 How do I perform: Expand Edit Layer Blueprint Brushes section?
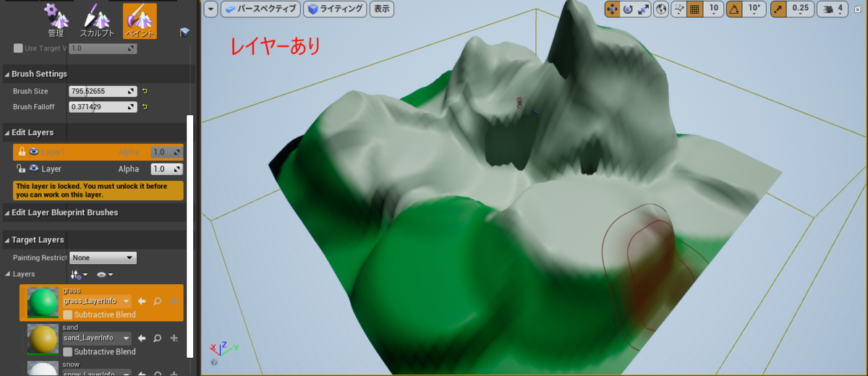(x=7, y=213)
